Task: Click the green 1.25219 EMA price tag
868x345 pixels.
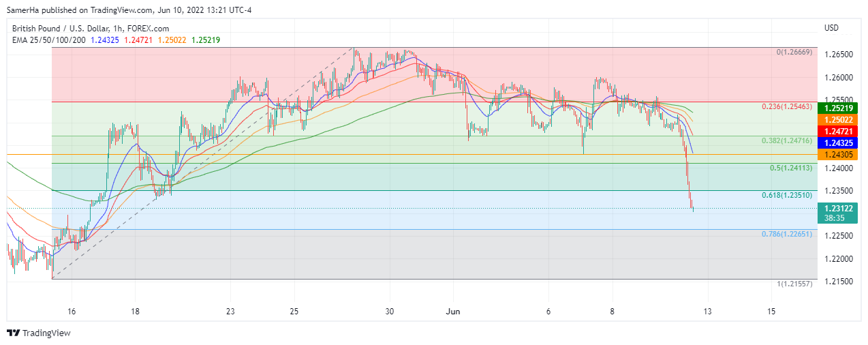Action: coord(837,108)
